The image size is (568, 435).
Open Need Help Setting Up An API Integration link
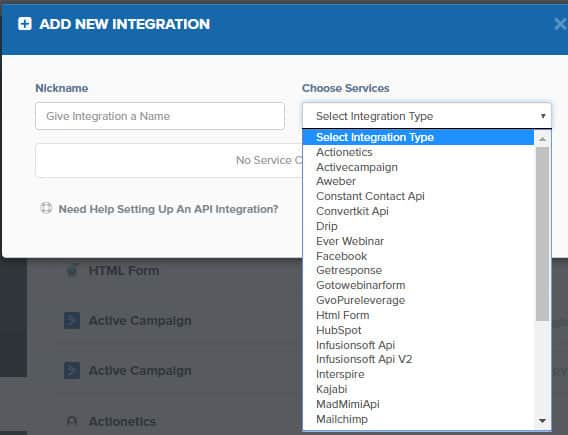168,209
